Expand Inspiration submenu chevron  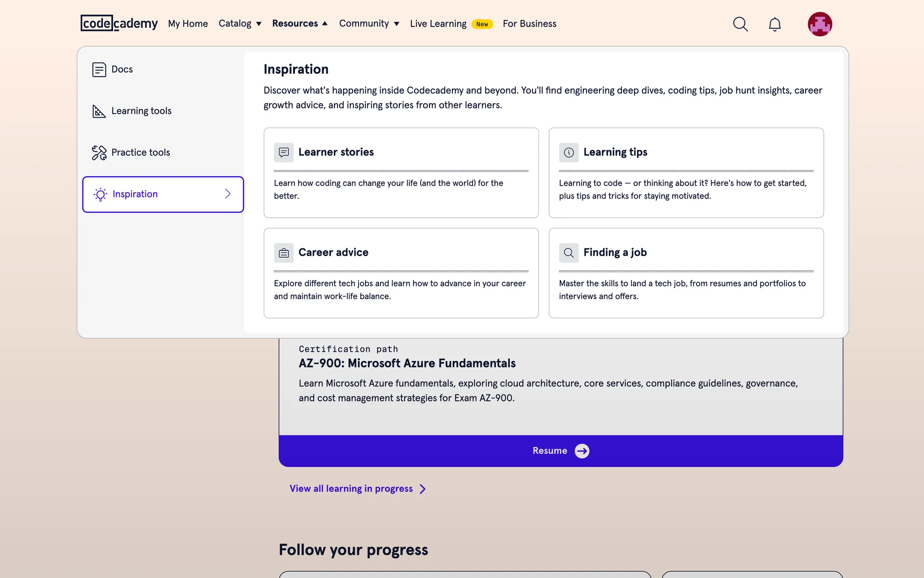click(228, 194)
